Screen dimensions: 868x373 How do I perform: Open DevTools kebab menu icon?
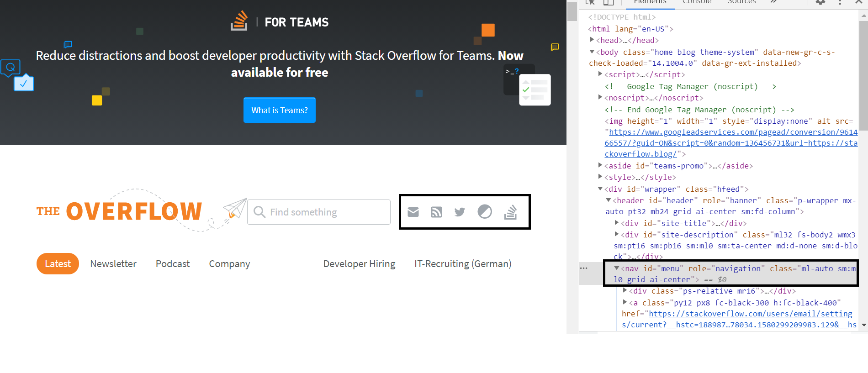(x=840, y=2)
